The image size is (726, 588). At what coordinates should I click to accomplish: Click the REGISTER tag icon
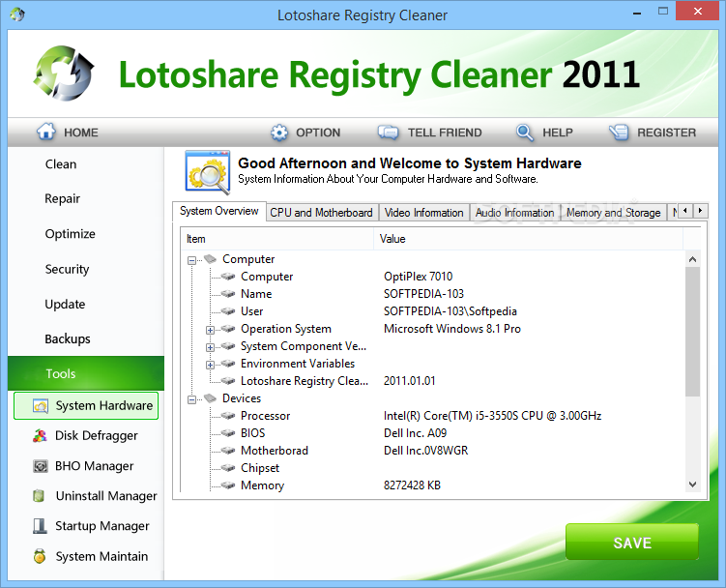coord(619,132)
